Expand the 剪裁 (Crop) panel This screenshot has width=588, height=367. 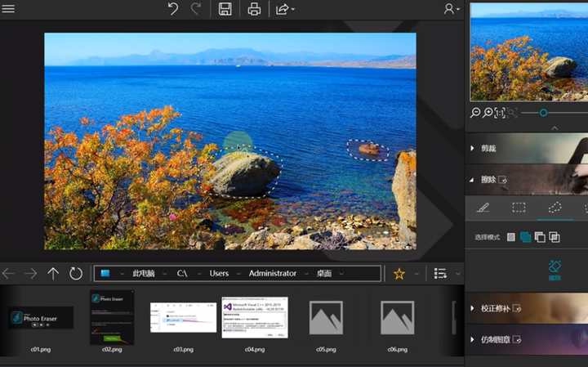(x=488, y=149)
